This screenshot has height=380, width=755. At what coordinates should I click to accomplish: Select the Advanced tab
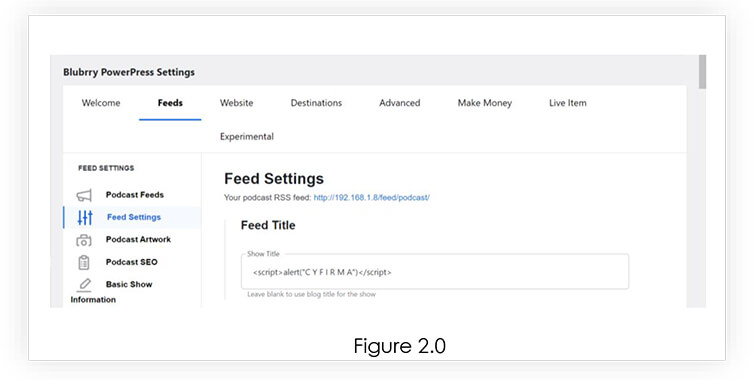click(x=400, y=103)
